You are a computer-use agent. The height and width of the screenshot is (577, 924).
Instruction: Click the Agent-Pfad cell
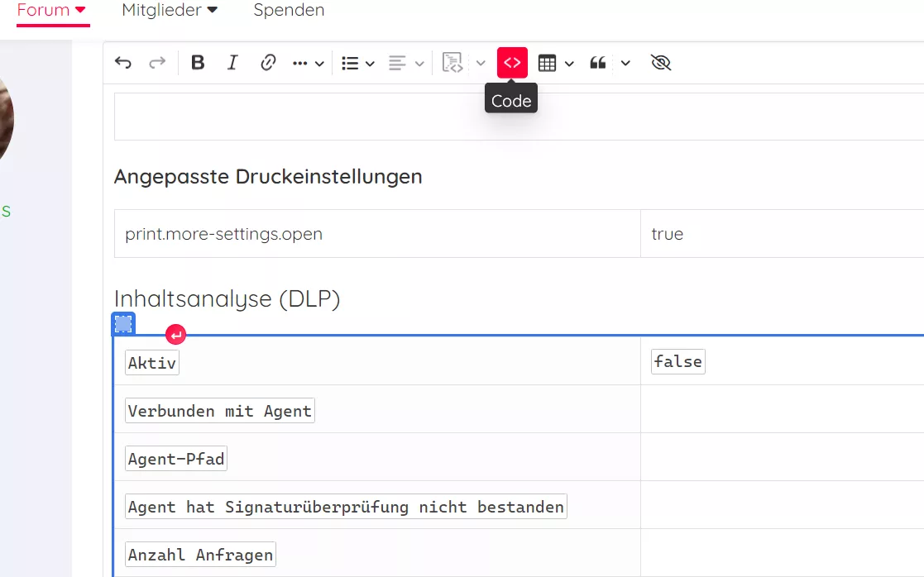pos(377,457)
